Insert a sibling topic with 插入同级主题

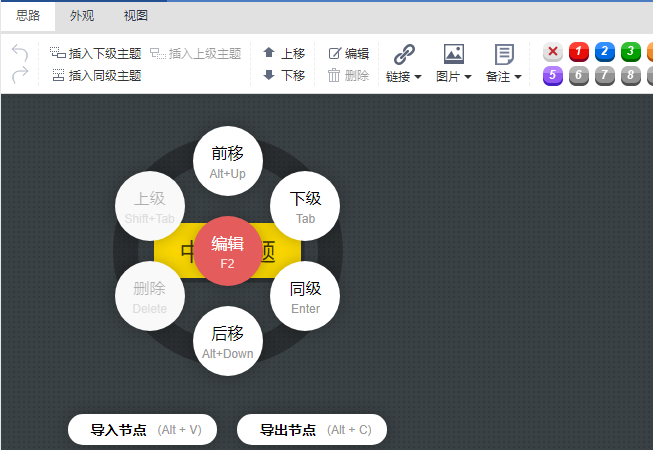[x=97, y=75]
